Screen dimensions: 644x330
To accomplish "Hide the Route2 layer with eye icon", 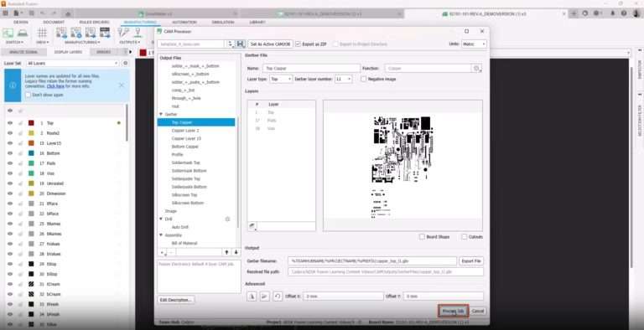I will click(x=10, y=133).
